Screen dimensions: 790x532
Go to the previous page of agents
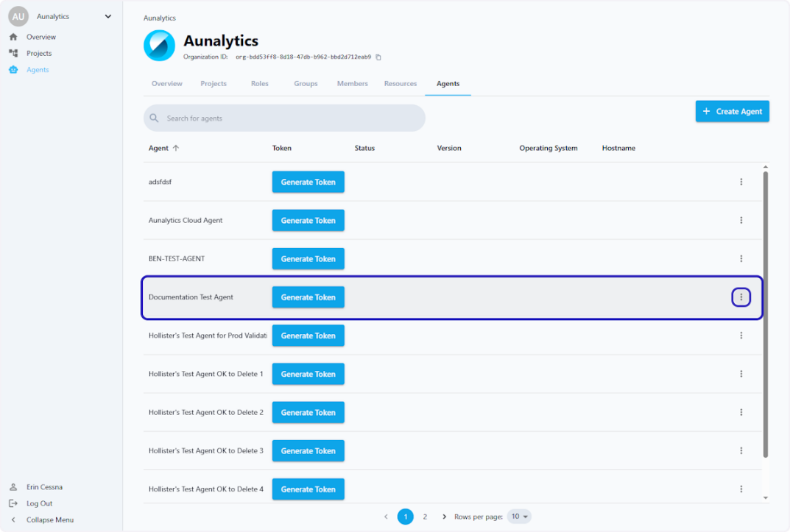(x=386, y=517)
